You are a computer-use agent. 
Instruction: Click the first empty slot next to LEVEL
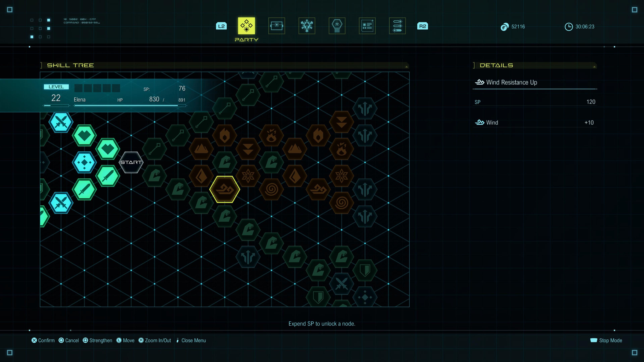(78, 88)
